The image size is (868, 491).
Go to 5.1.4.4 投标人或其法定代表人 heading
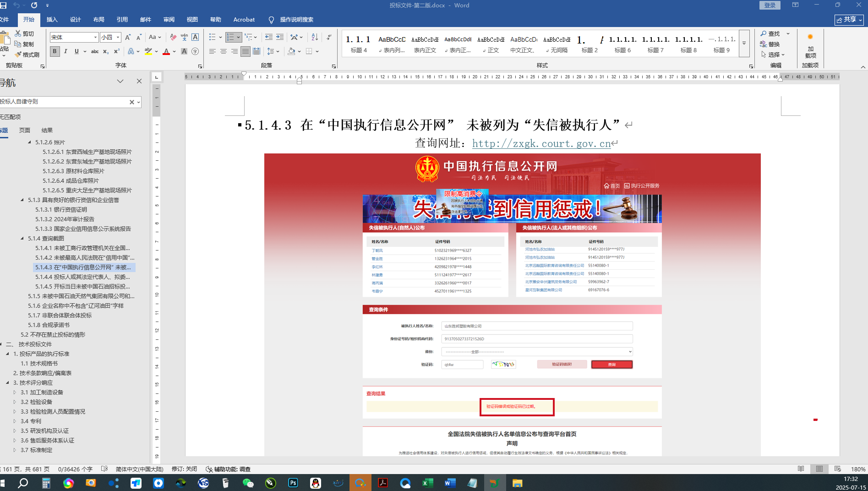82,277
